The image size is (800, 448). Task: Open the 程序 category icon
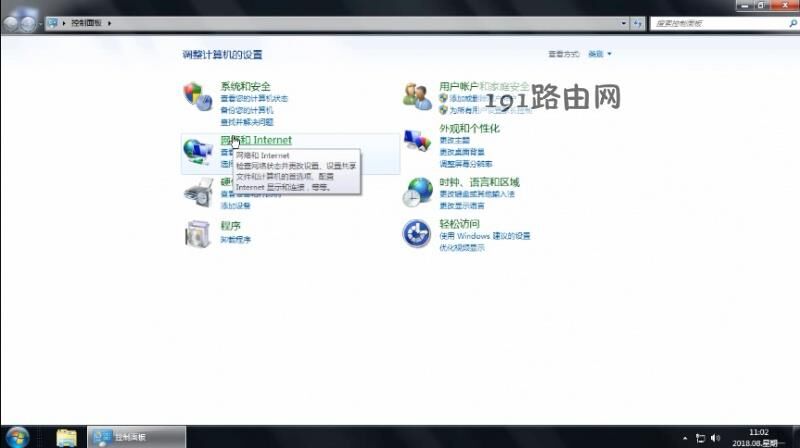(x=198, y=234)
